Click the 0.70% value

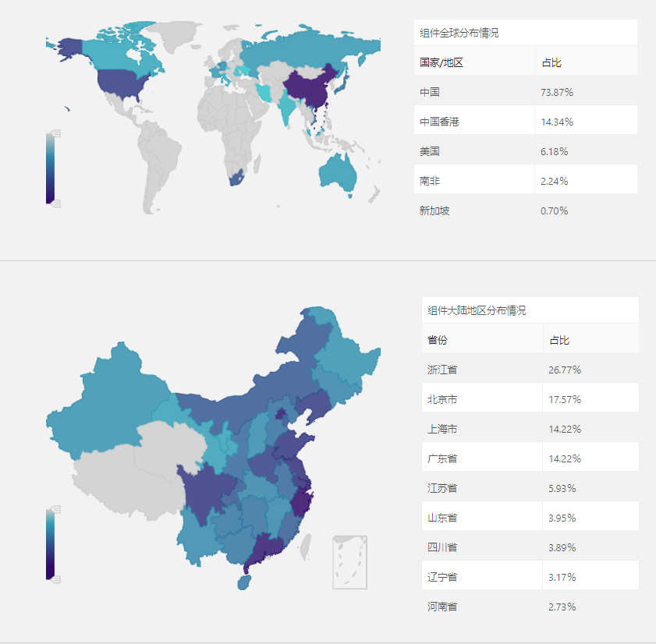coord(555,211)
